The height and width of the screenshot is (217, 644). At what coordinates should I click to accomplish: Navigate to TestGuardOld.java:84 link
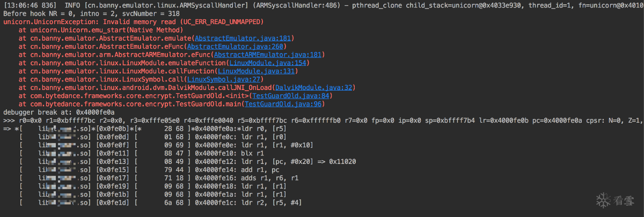click(x=293, y=96)
